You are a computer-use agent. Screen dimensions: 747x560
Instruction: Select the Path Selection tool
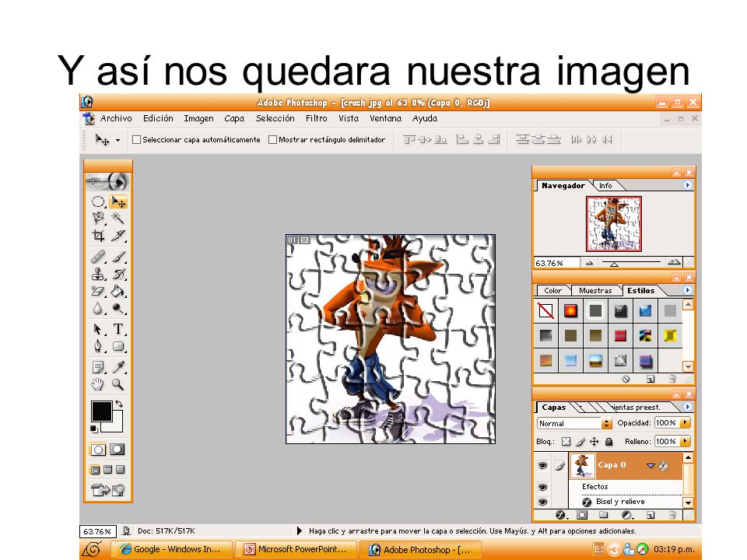pyautogui.click(x=98, y=329)
